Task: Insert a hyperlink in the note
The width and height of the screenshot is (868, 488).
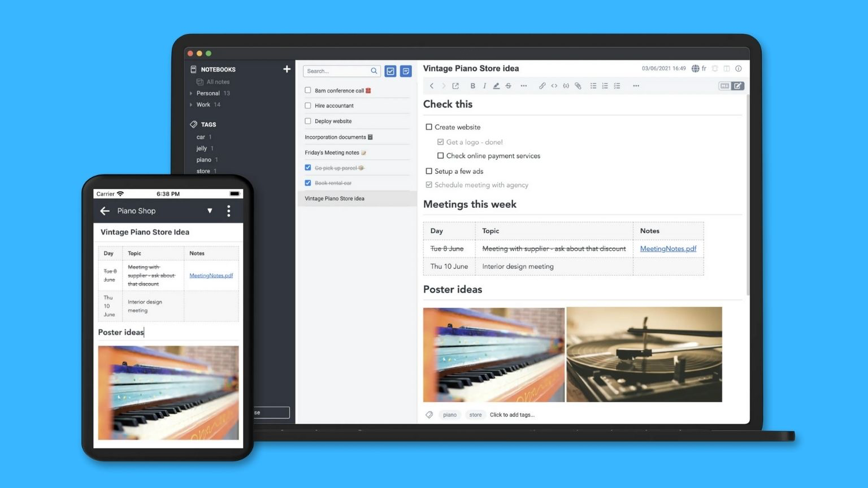Action: pyautogui.click(x=542, y=86)
